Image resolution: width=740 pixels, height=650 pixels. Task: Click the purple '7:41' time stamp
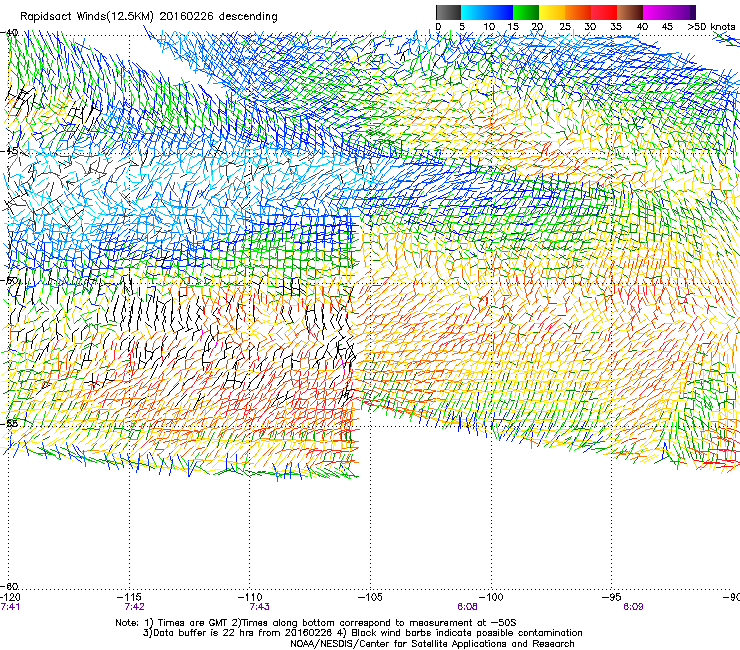tap(10, 607)
